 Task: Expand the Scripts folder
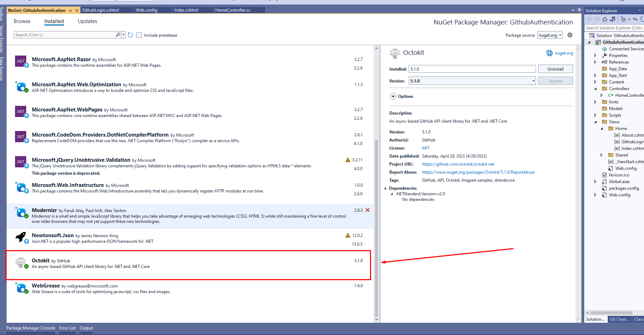[x=595, y=115]
